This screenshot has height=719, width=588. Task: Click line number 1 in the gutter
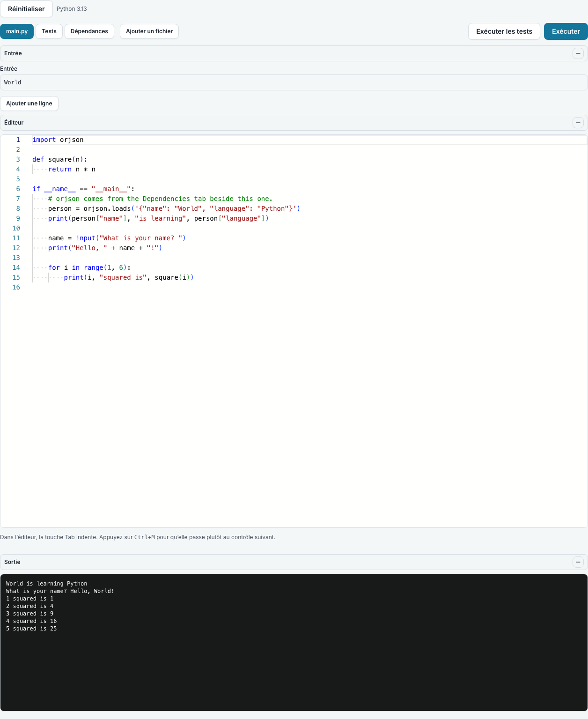pyautogui.click(x=18, y=140)
